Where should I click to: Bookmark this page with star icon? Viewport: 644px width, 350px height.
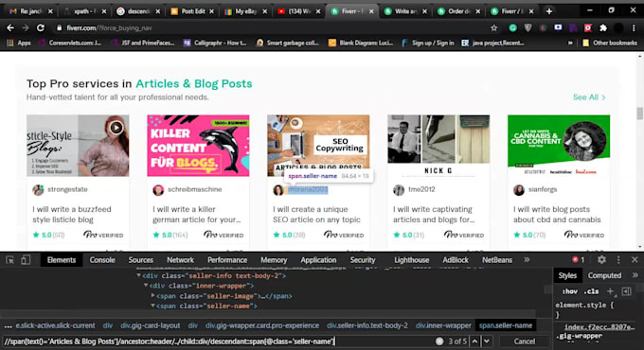pyautogui.click(x=494, y=27)
